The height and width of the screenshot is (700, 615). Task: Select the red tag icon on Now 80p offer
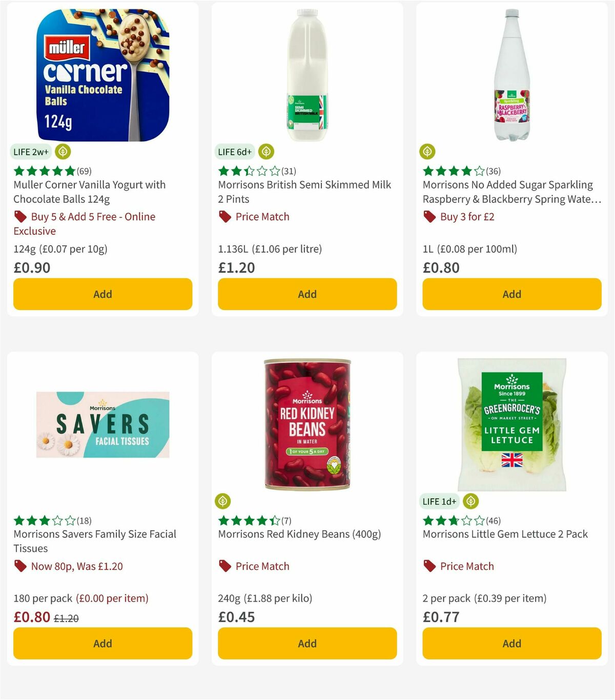20,566
